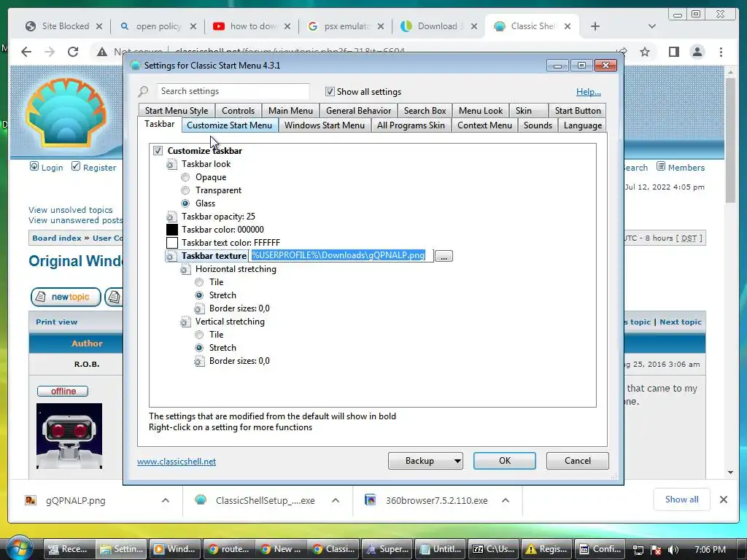The image size is (747, 560).
Task: Click the gQPNALP.png download file icon
Action: click(31, 500)
